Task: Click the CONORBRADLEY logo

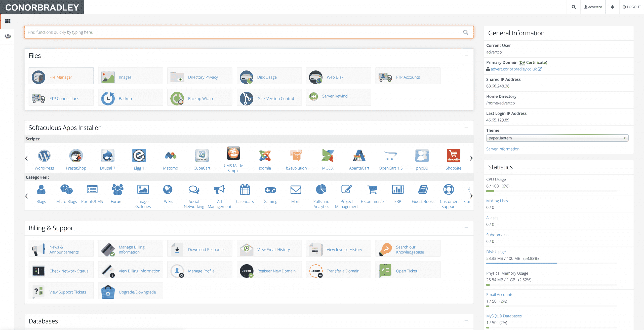Action: click(42, 7)
